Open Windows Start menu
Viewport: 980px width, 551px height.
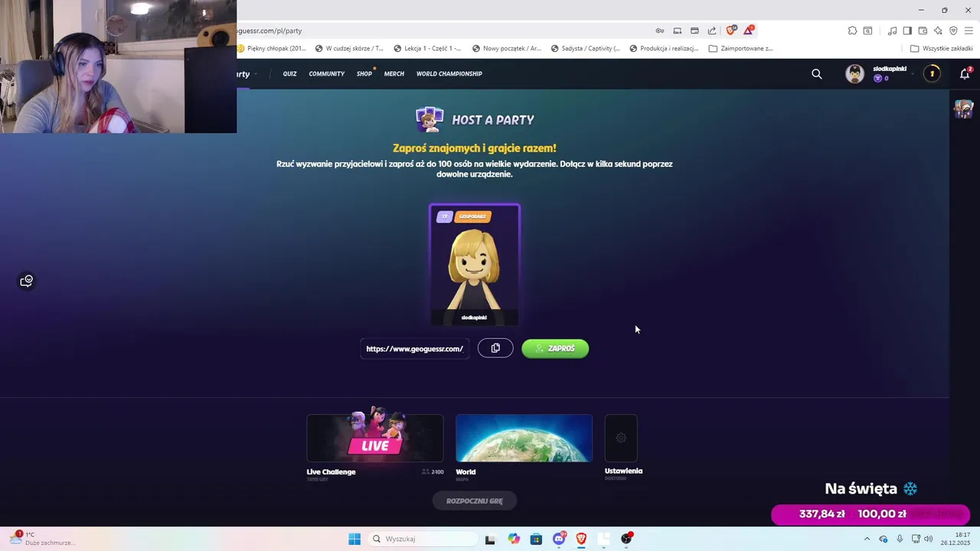coord(354,539)
